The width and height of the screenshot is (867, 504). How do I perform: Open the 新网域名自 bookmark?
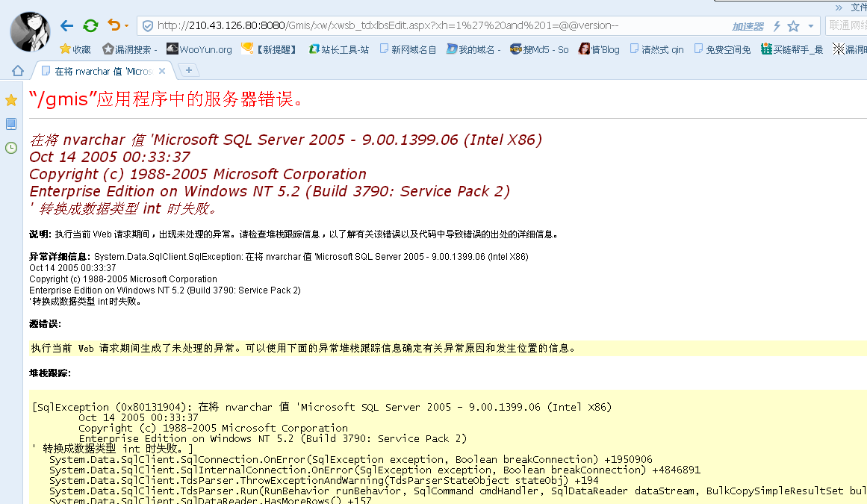(408, 49)
